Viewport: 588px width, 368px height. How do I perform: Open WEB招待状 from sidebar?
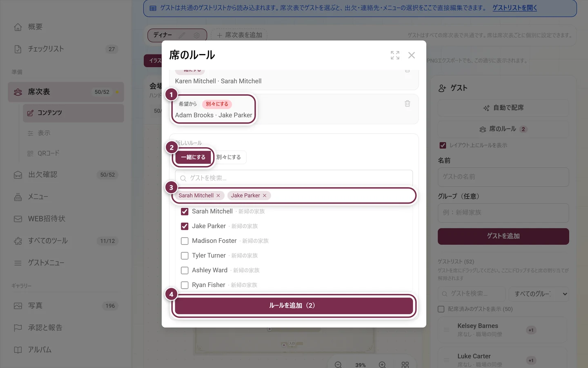(66, 219)
